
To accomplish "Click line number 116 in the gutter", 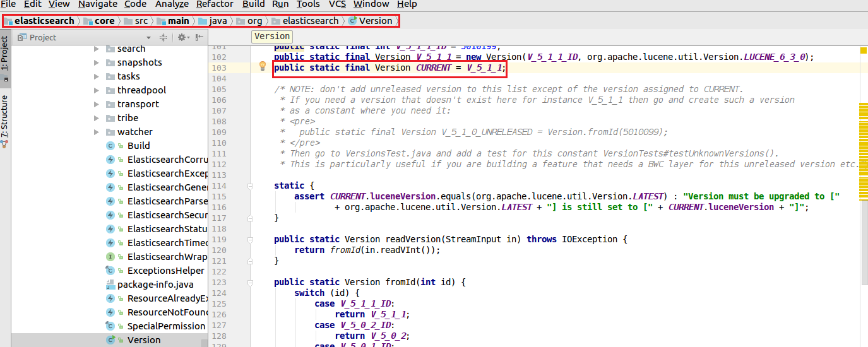I will coord(219,208).
